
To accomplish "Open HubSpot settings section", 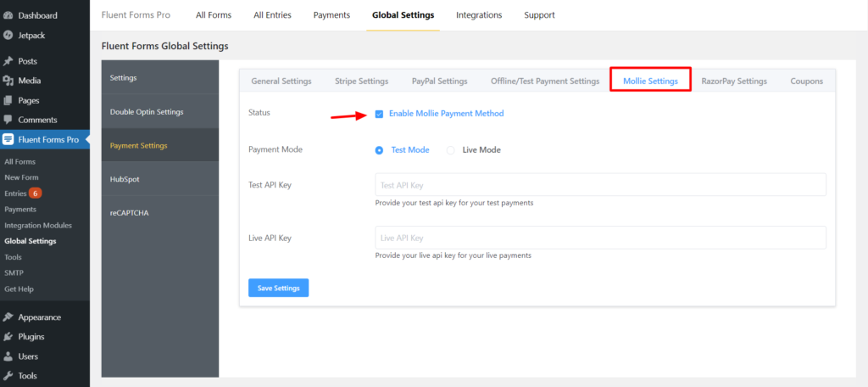I will 160,179.
